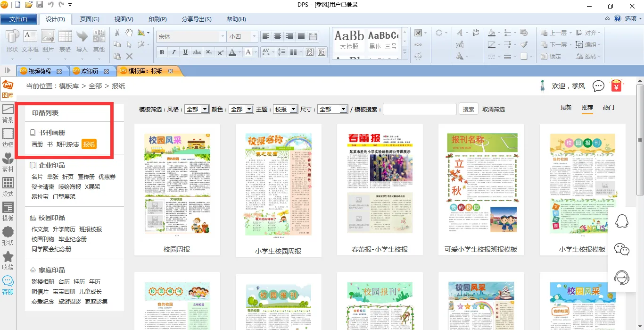Open the 主题 theme dropdown showing 校报
Viewport: 644px width, 330px height.
(x=285, y=109)
